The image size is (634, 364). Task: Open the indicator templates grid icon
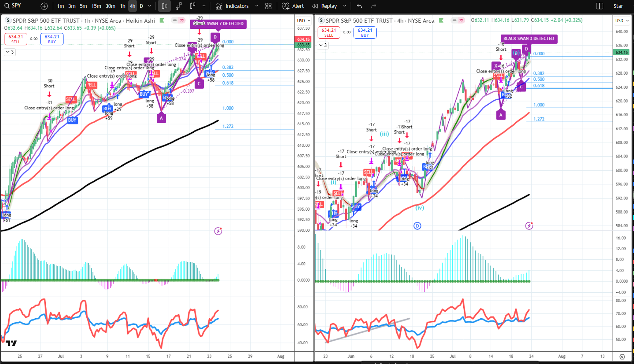pyautogui.click(x=269, y=6)
